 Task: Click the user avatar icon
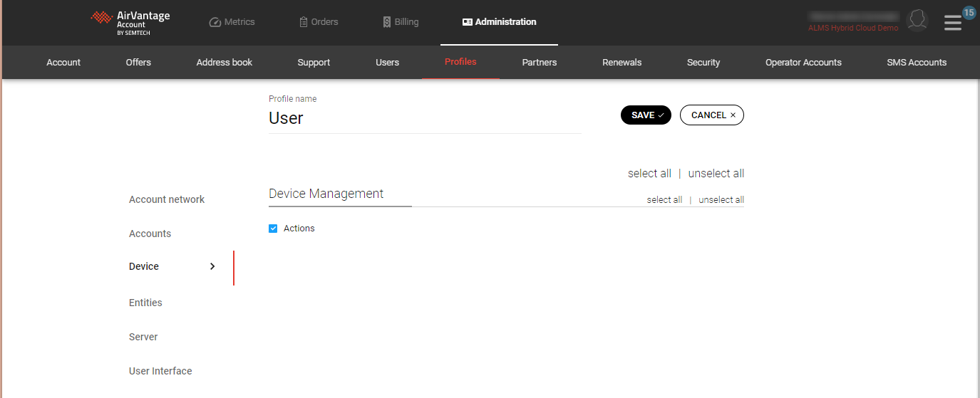coord(917,21)
